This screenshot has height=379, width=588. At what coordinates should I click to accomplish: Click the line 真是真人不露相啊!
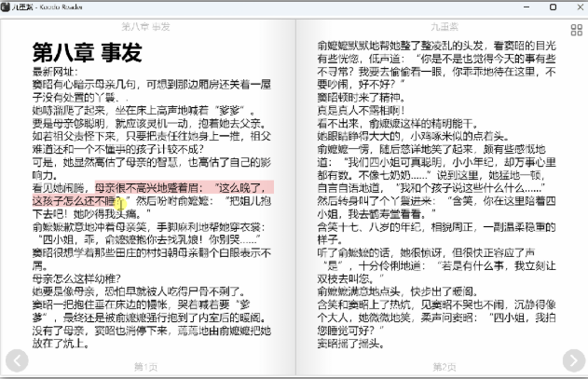[362, 110]
